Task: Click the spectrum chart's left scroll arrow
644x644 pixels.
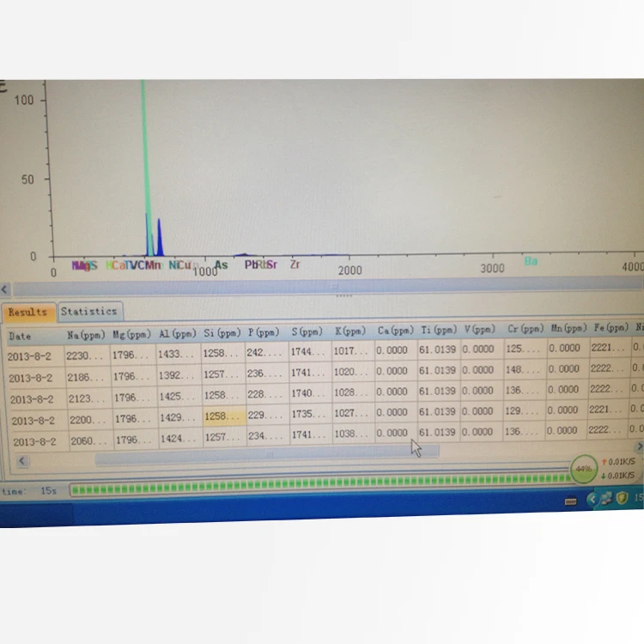Action: click(4, 289)
